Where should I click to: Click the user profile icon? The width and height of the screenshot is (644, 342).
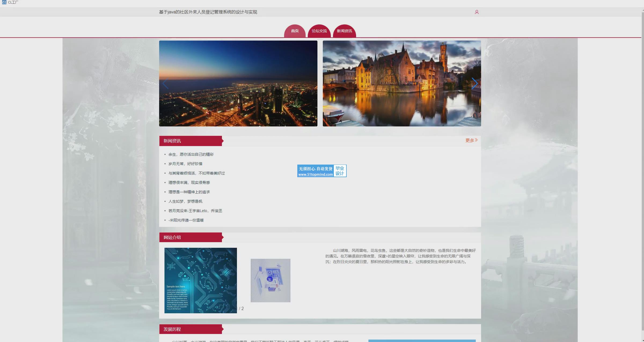pyautogui.click(x=477, y=12)
